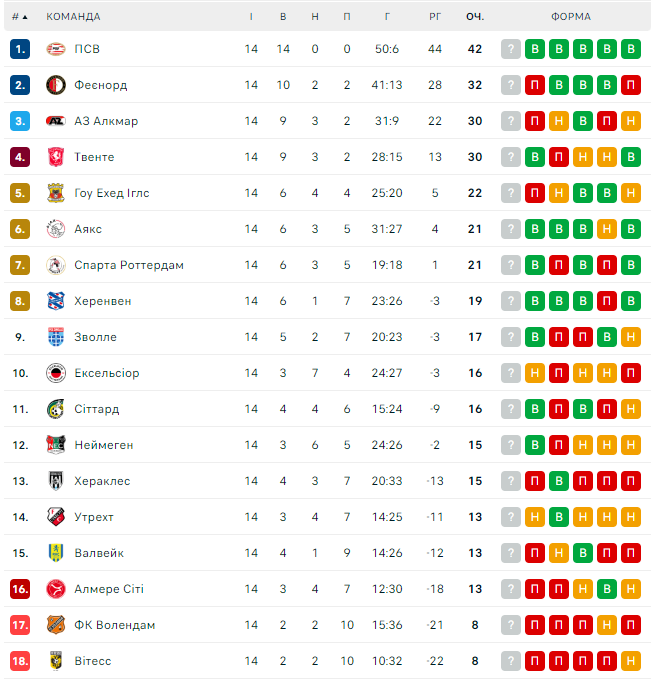Click the ПСВ club logo
Screen dimensions: 653x679
56,49
